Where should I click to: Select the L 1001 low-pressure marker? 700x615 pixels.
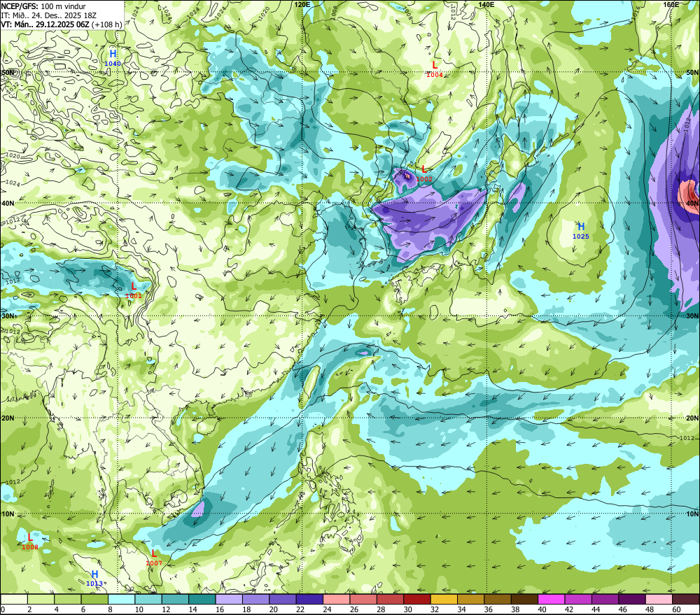(134, 290)
